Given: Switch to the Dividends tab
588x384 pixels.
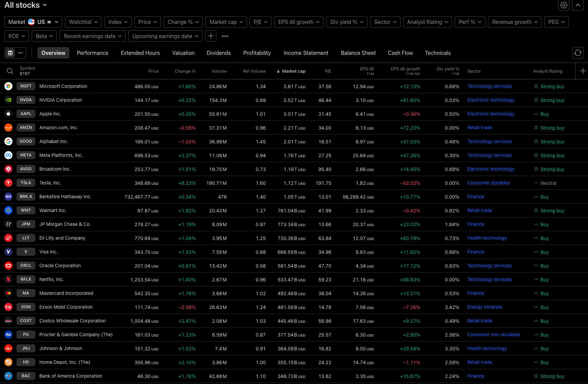Looking at the screenshot, I should click(x=219, y=53).
